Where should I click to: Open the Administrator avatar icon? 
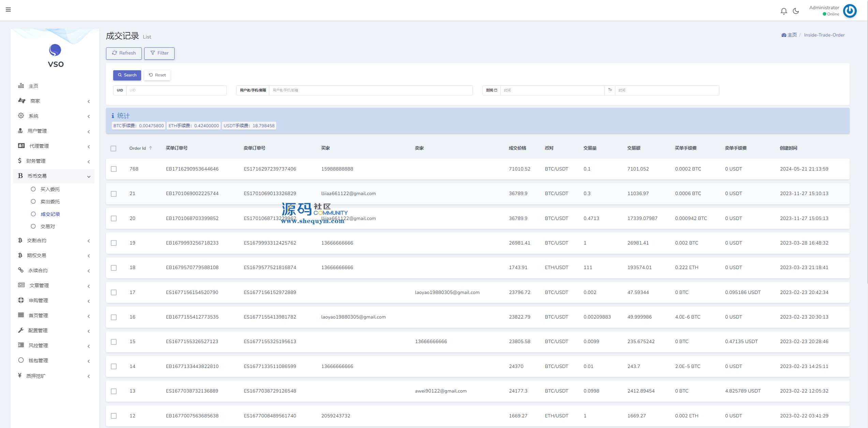pyautogui.click(x=850, y=11)
